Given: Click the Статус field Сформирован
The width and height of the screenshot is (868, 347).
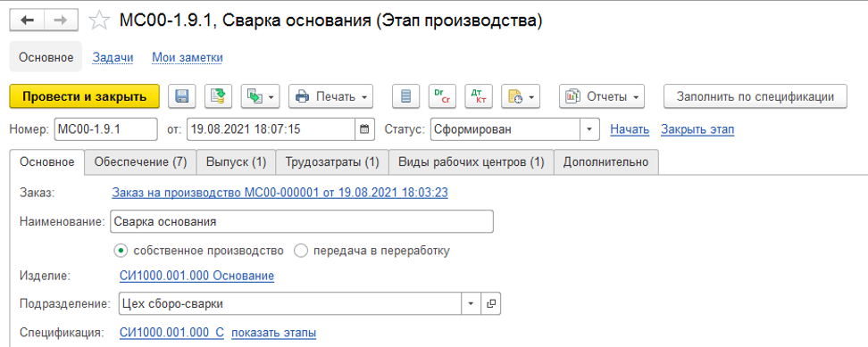Looking at the screenshot, I should 505,130.
